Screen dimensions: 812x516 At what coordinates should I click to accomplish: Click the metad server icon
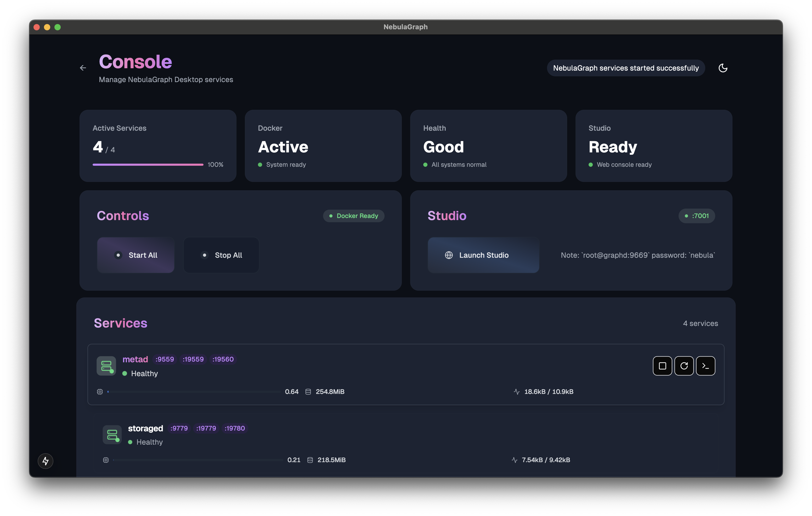(106, 366)
